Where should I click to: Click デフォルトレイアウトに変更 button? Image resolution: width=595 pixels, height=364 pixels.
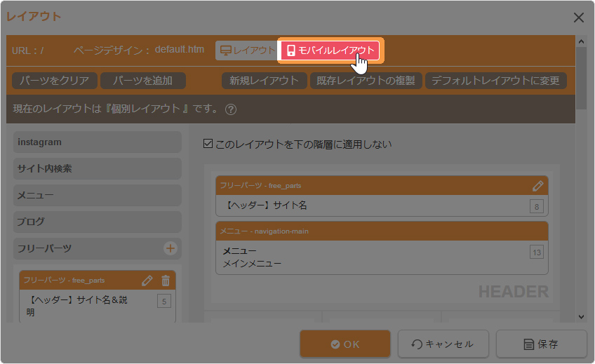(x=495, y=81)
